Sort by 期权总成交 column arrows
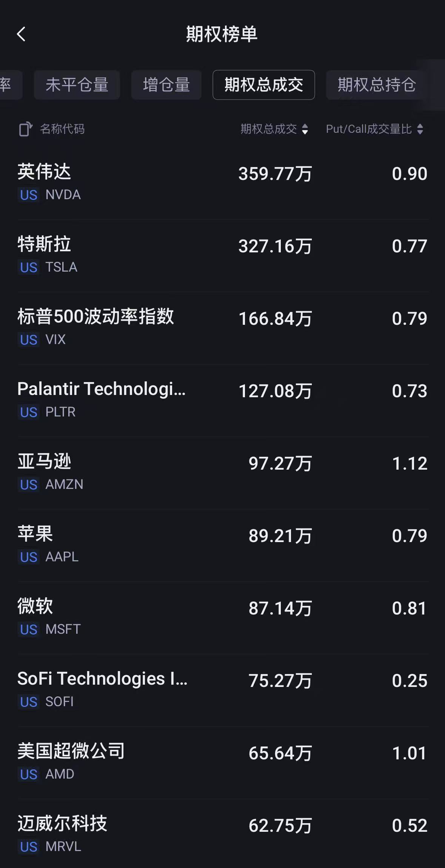Screen dimensions: 445x868 [x=305, y=129]
